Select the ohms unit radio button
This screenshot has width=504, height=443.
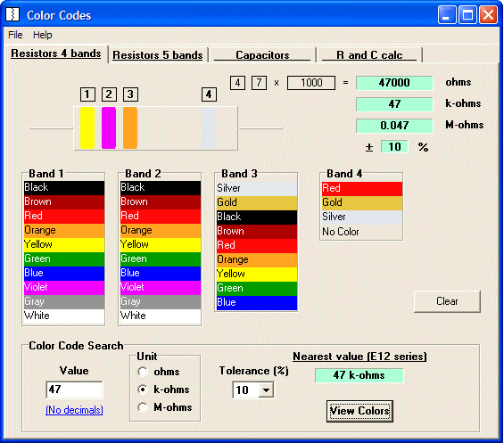pos(143,372)
